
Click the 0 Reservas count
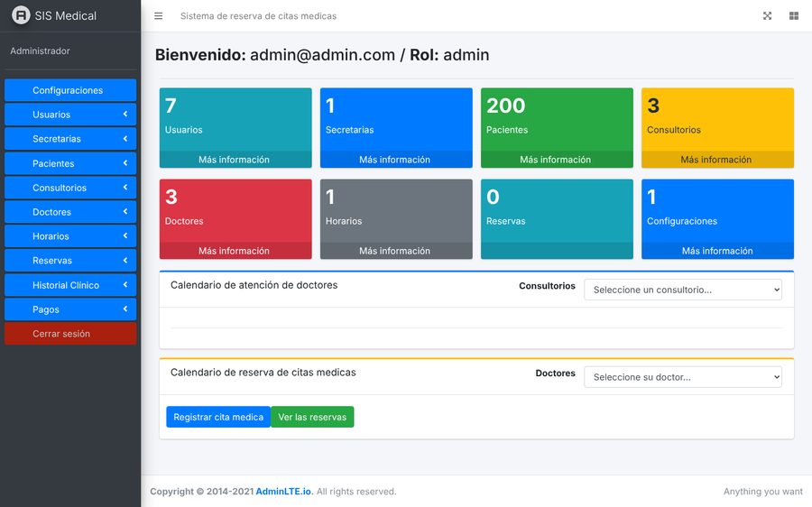493,197
